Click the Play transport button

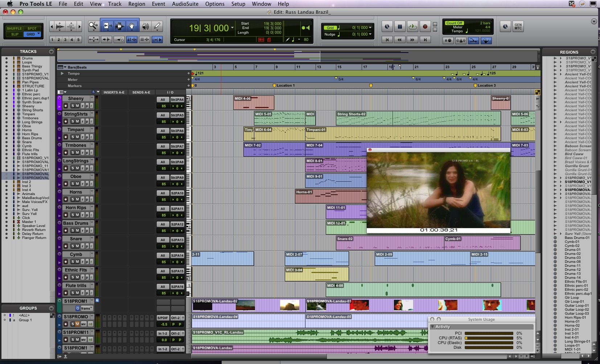(412, 26)
